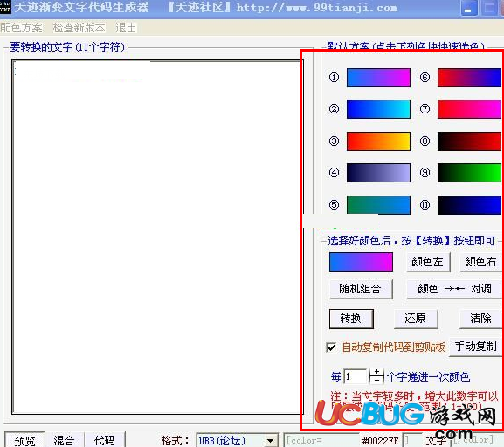
Task: Choose gradient preset 7 red to magenta
Action: [469, 109]
